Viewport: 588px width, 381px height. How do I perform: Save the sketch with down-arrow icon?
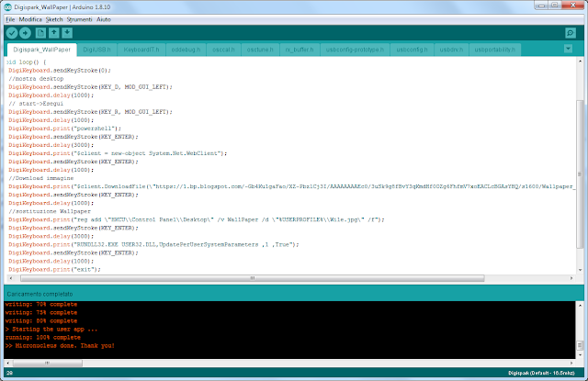[x=67, y=33]
